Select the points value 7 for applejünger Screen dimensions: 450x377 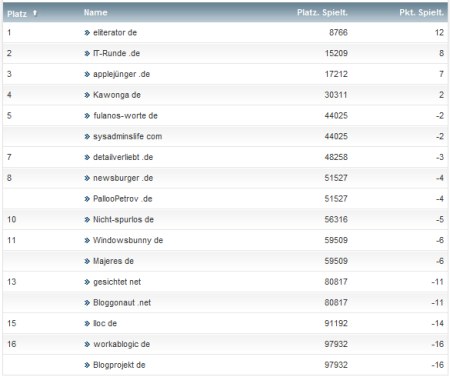click(x=441, y=74)
